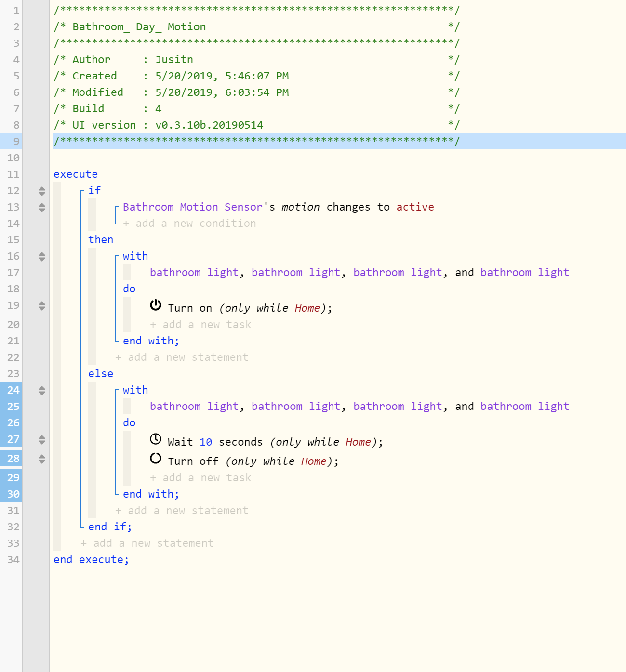Toggle fold arrows on line 24
626x672 pixels.
tap(42, 390)
